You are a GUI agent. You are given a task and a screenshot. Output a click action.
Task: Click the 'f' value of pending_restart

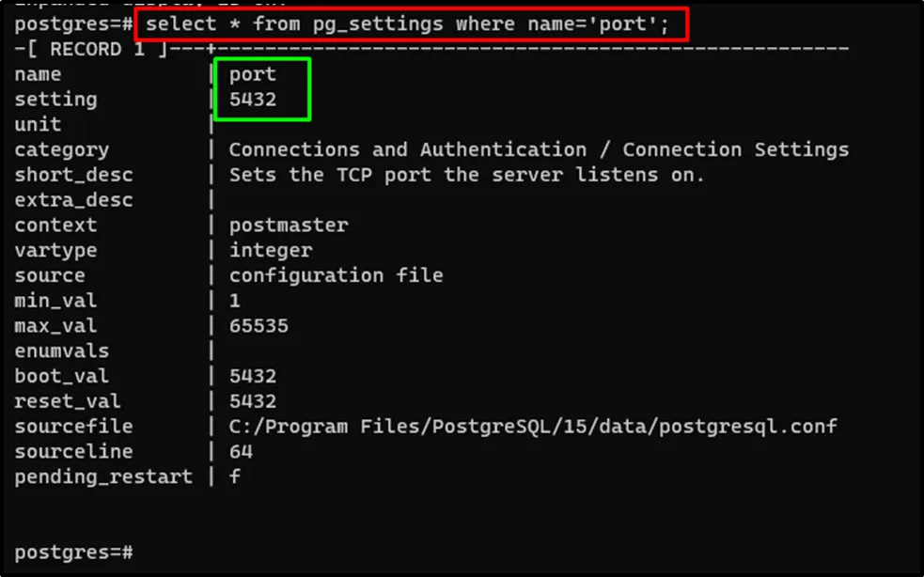[x=234, y=477]
